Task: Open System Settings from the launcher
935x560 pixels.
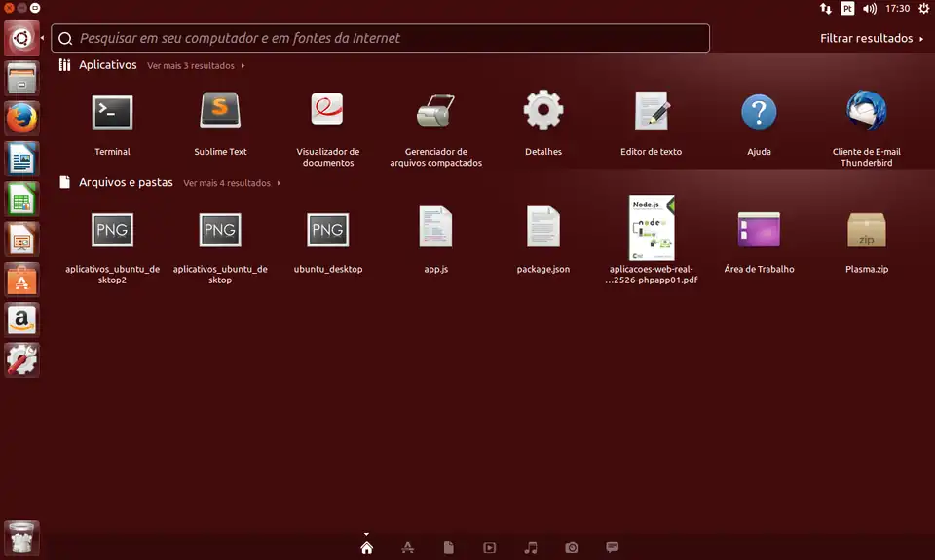Action: click(21, 359)
